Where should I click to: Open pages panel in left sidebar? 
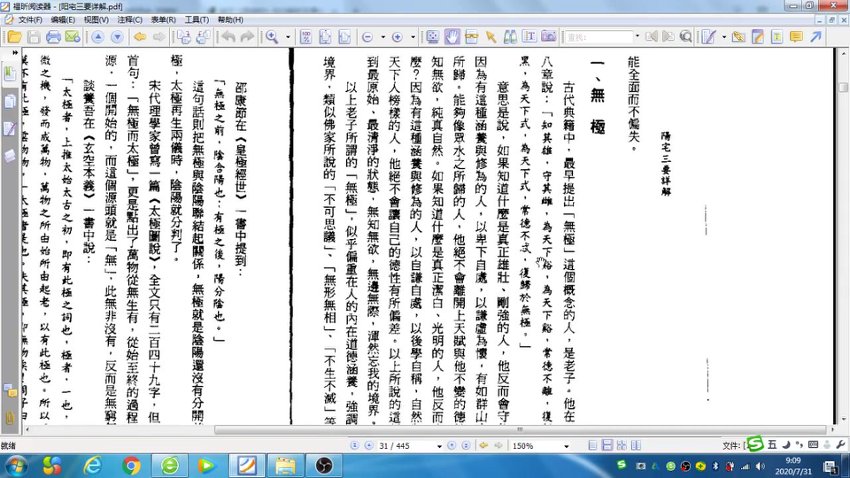click(10, 101)
